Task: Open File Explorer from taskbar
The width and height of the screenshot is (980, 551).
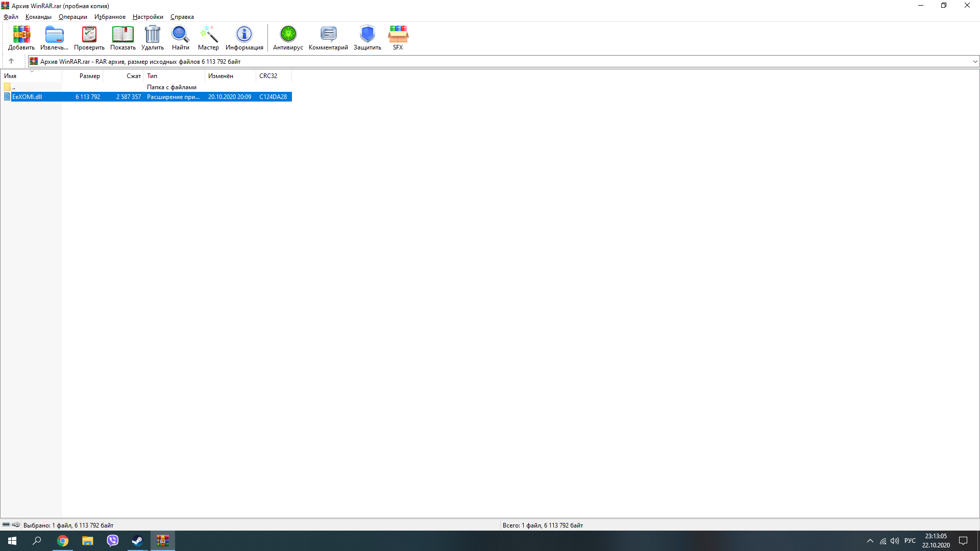Action: [88, 541]
